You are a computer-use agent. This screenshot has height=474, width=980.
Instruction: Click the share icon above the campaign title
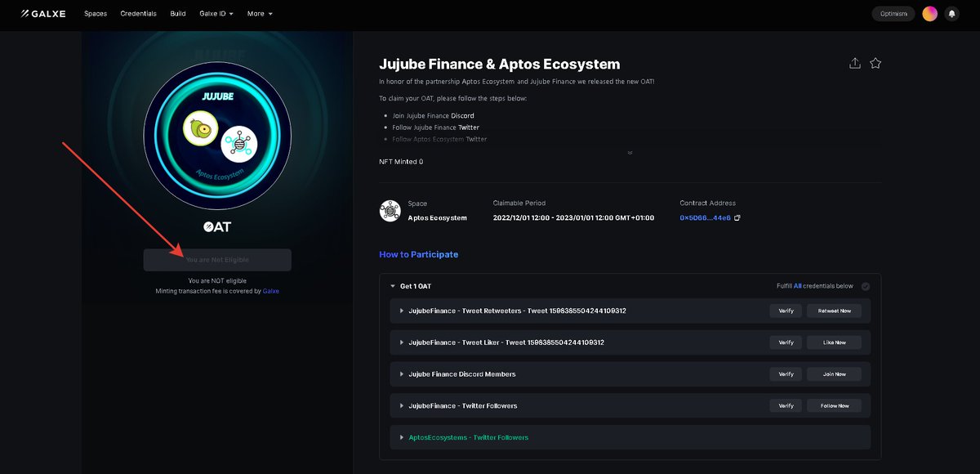tap(855, 62)
